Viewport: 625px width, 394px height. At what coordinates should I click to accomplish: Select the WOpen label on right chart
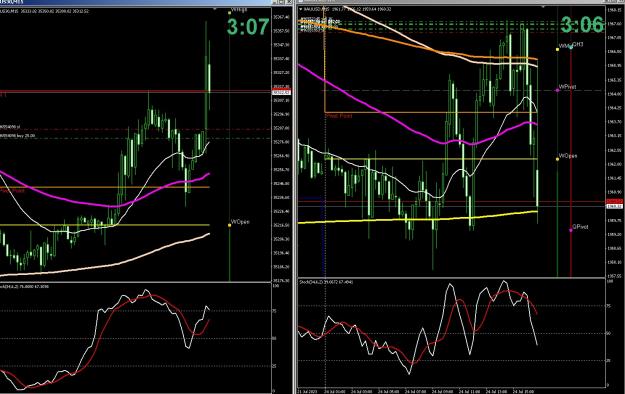[568, 156]
